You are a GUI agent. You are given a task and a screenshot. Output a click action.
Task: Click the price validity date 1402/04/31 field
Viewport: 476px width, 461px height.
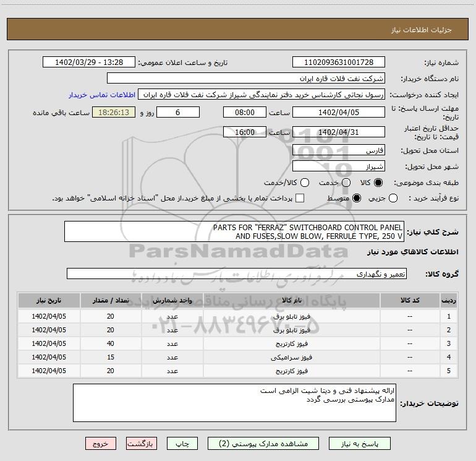pyautogui.click(x=339, y=132)
